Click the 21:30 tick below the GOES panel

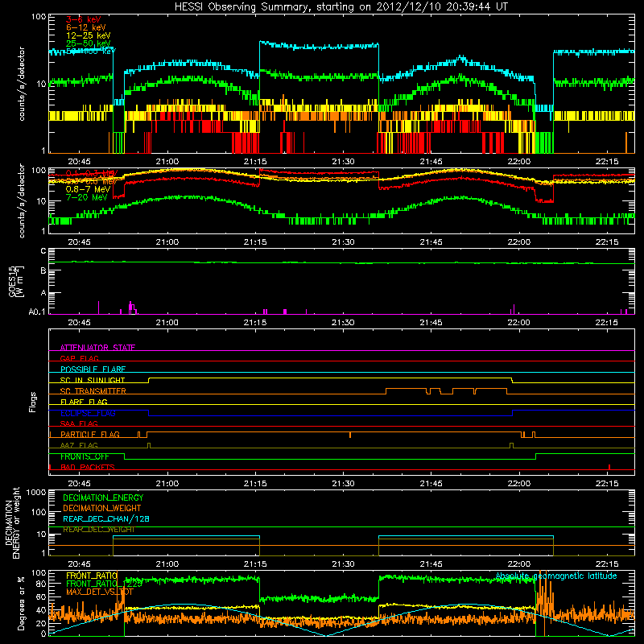tap(343, 323)
